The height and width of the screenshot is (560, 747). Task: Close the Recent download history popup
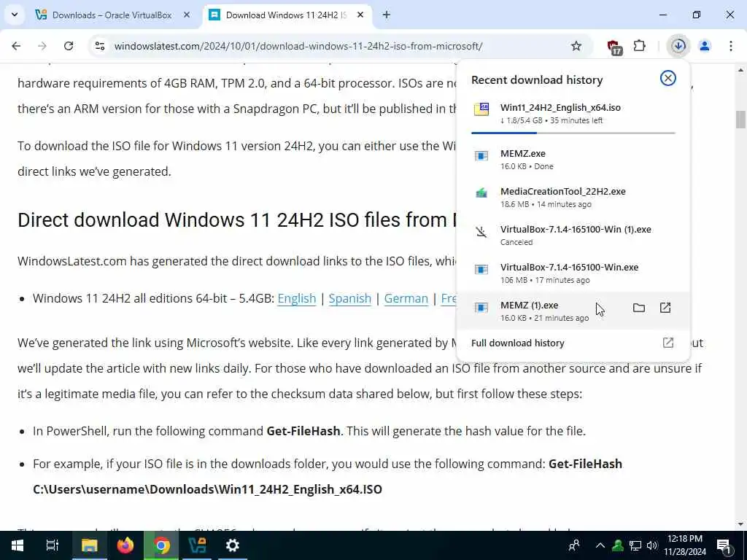point(668,78)
